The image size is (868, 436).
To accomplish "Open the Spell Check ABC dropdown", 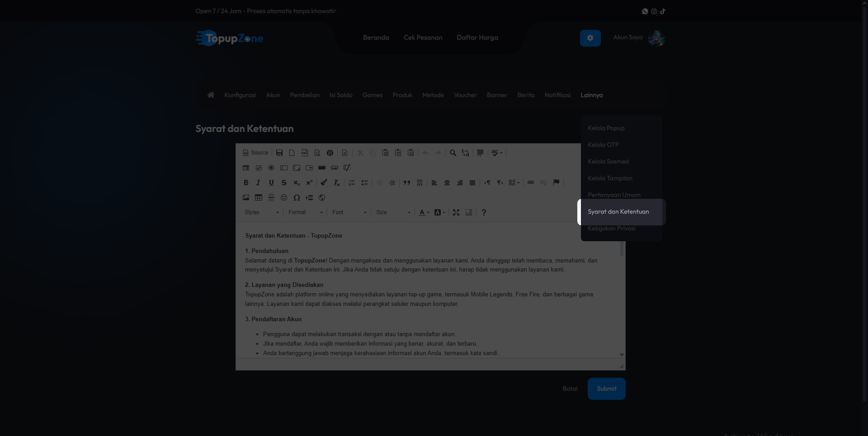I will (497, 153).
